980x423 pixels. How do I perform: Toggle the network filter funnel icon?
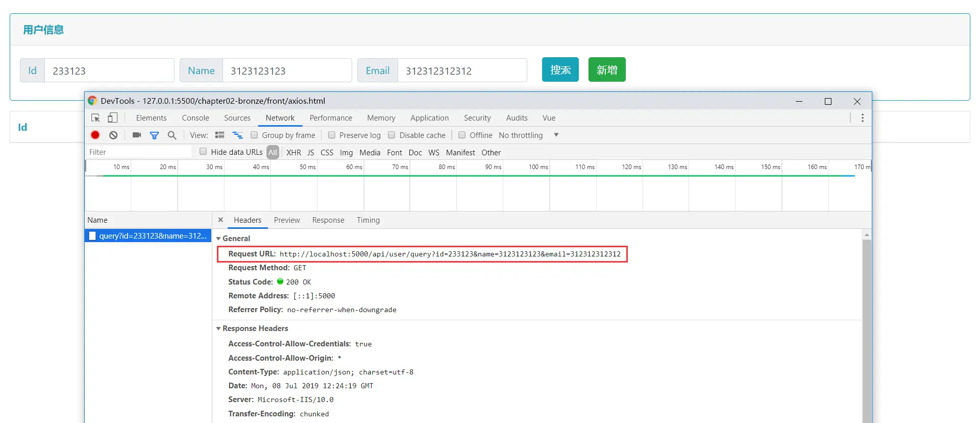154,135
